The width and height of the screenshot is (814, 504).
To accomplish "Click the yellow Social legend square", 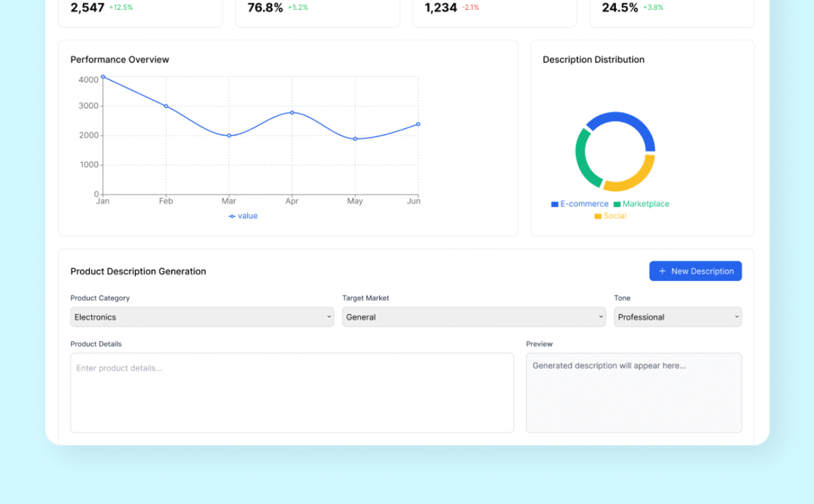I will coord(598,216).
